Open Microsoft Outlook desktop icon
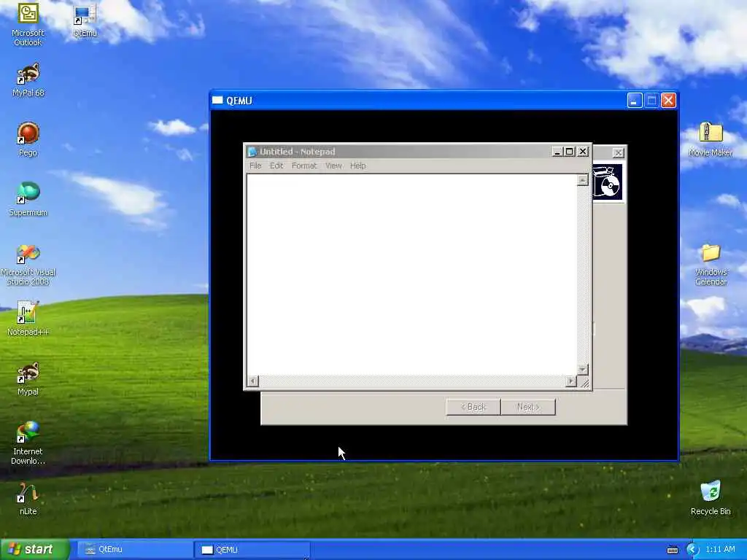The height and width of the screenshot is (560, 747). 28,24
